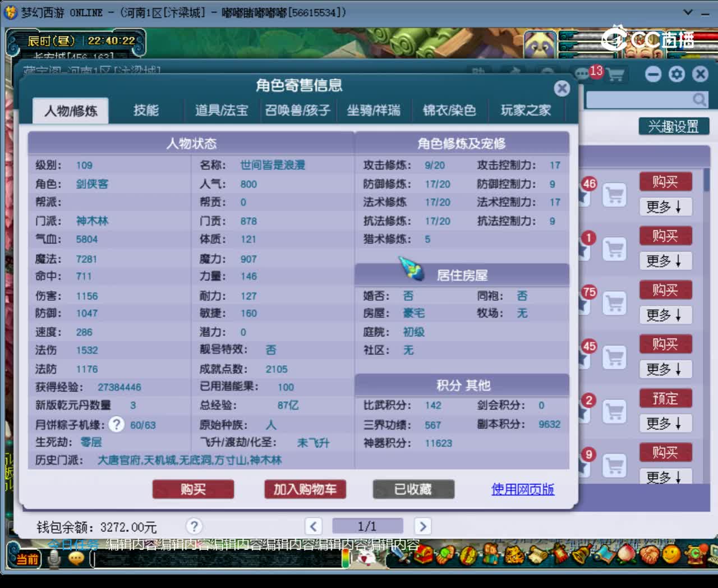Viewport: 718px width, 588px height.
Task: Open the 锦衣/染色 tab
Action: click(449, 111)
